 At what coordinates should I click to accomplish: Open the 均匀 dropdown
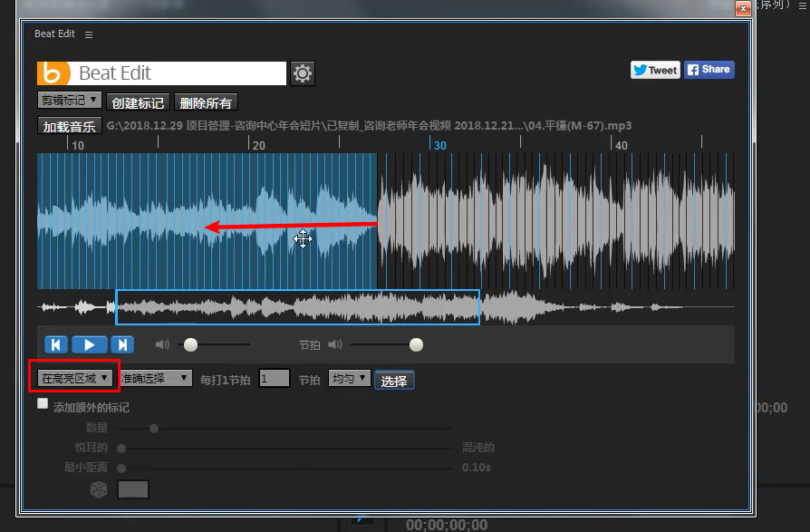click(349, 379)
